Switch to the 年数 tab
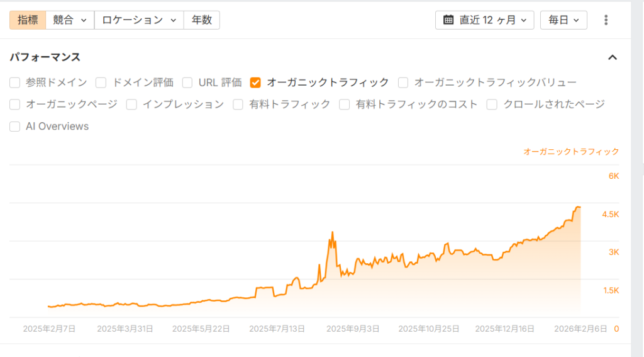The height and width of the screenshot is (357, 644). coord(201,20)
